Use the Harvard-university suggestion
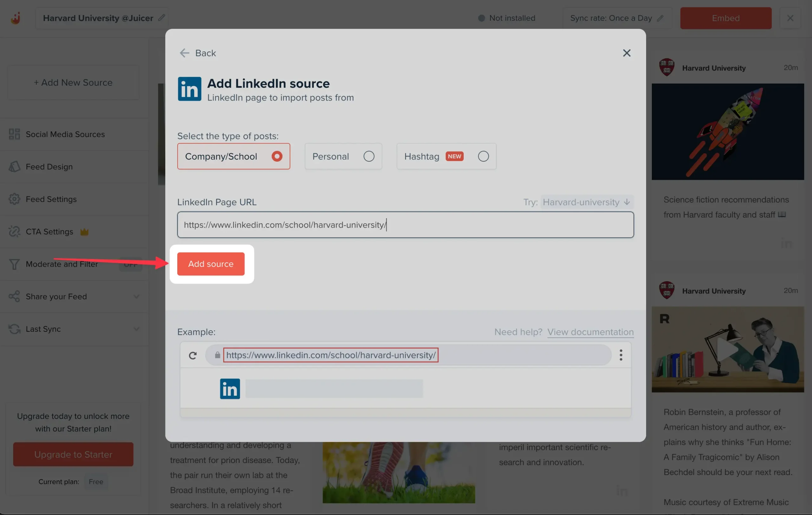 pyautogui.click(x=587, y=202)
